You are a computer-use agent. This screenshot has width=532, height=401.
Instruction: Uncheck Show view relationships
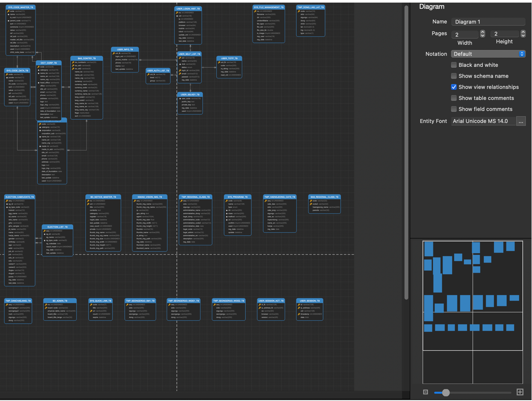click(x=454, y=87)
